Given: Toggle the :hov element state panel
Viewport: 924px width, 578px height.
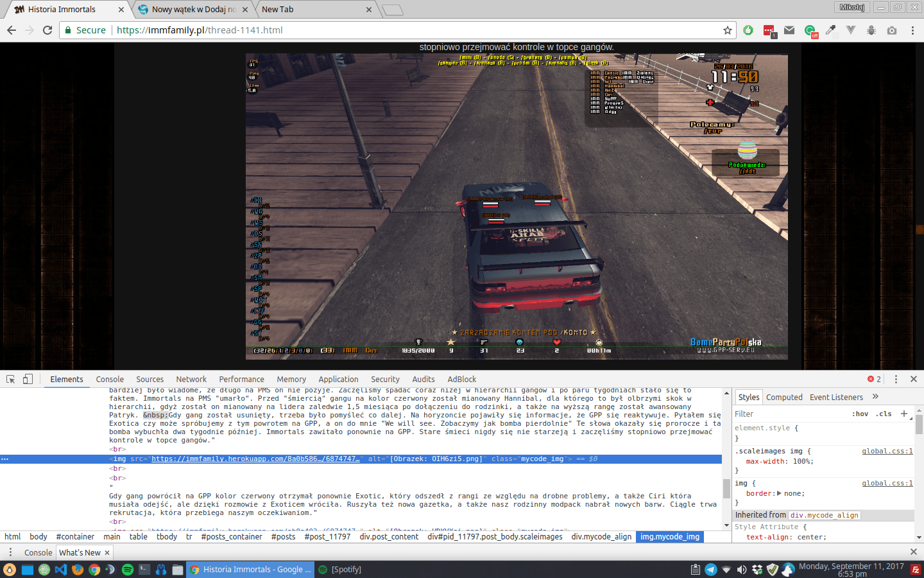Looking at the screenshot, I should (x=860, y=414).
